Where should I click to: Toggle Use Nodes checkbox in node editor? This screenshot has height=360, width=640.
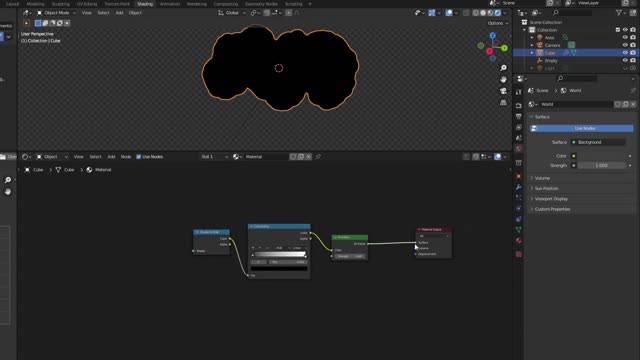coord(139,157)
